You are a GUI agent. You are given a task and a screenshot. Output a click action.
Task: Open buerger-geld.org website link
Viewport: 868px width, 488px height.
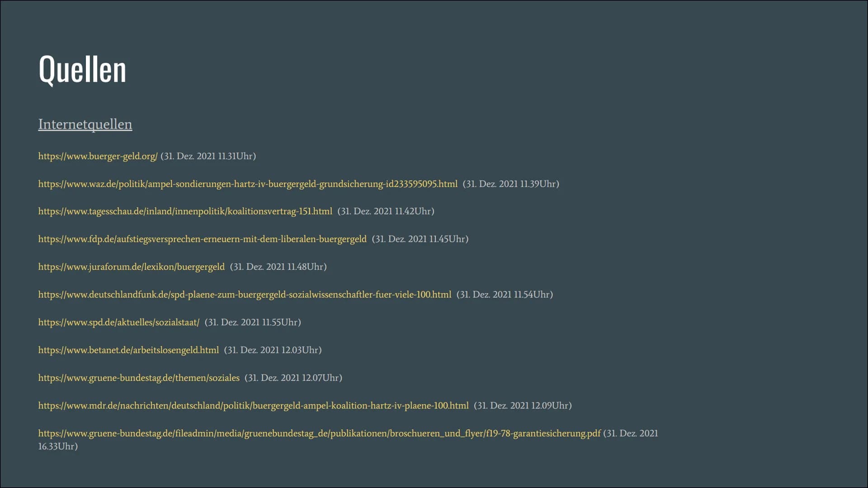[98, 156]
